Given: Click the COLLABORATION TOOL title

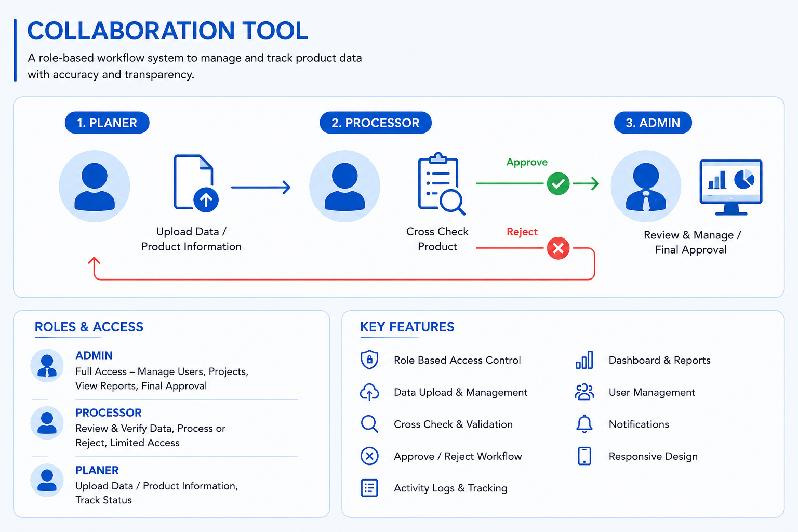Looking at the screenshot, I should [x=168, y=31].
